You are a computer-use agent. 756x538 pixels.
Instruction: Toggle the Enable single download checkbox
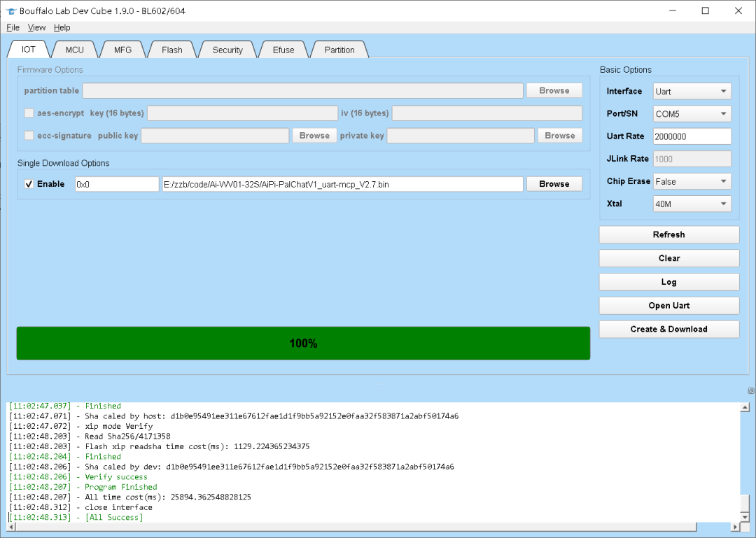[x=29, y=184]
